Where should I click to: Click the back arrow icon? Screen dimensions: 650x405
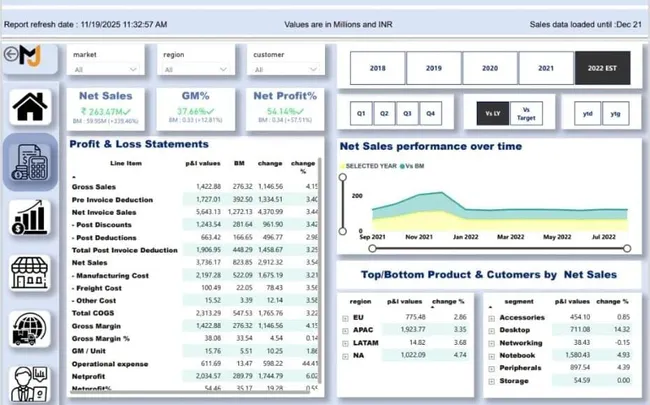point(11,54)
